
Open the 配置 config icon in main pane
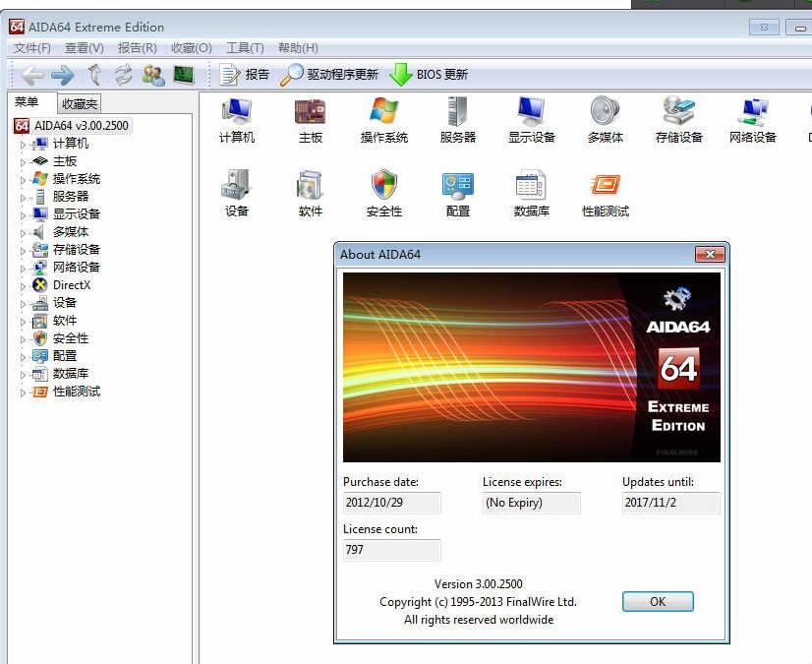click(x=458, y=194)
